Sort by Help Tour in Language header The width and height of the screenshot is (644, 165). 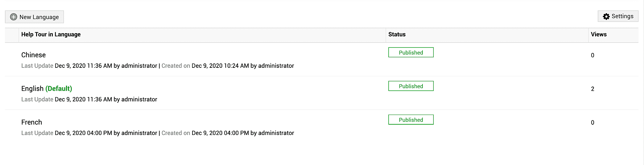(x=51, y=35)
